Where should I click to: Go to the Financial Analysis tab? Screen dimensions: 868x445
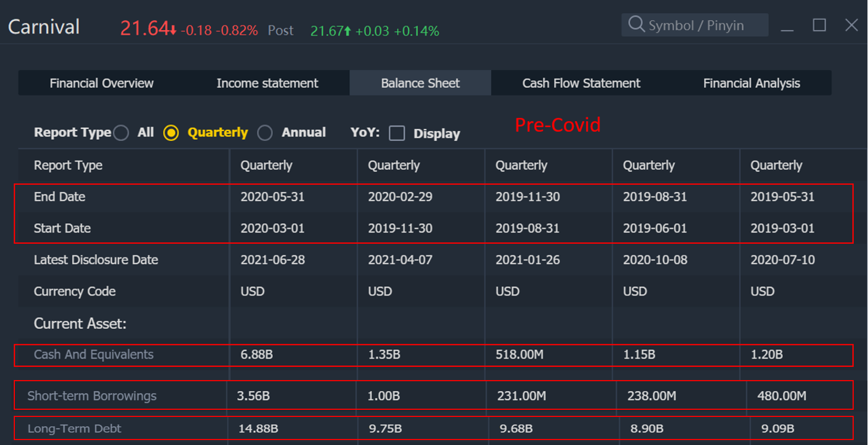click(751, 83)
